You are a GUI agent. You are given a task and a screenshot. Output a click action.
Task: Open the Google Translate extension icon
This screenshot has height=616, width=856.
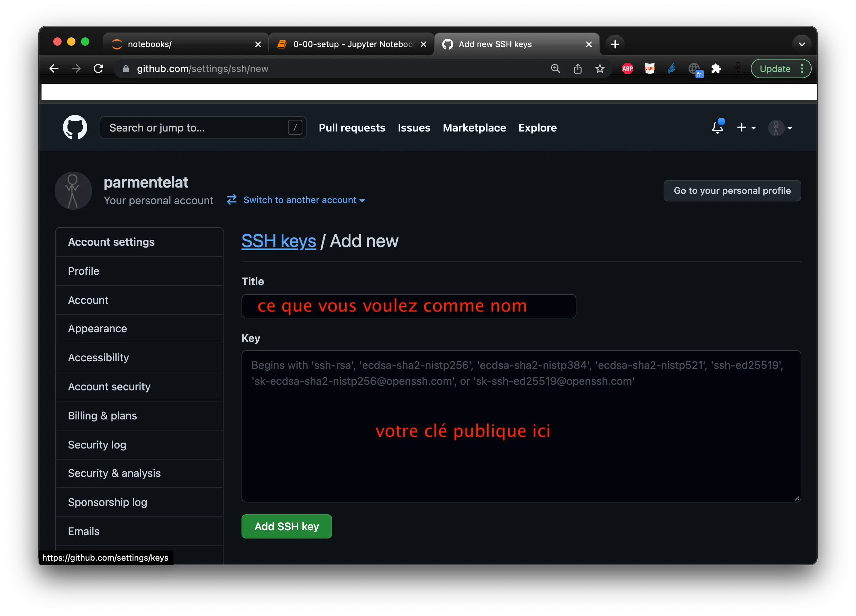coord(694,68)
